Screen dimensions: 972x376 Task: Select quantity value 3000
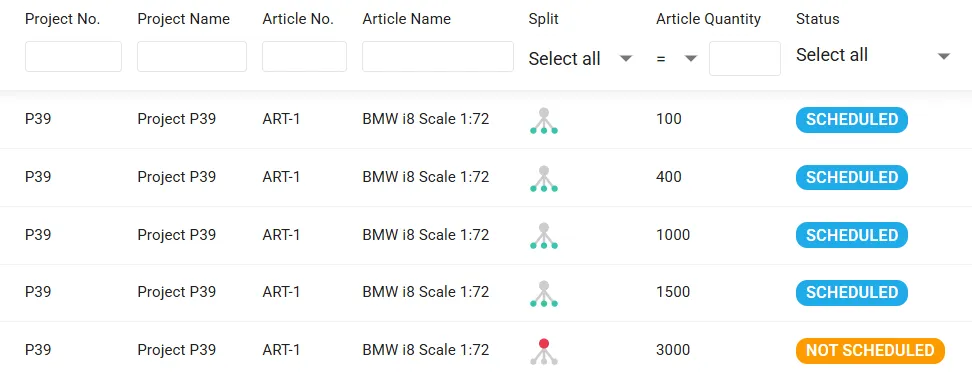[x=673, y=350]
